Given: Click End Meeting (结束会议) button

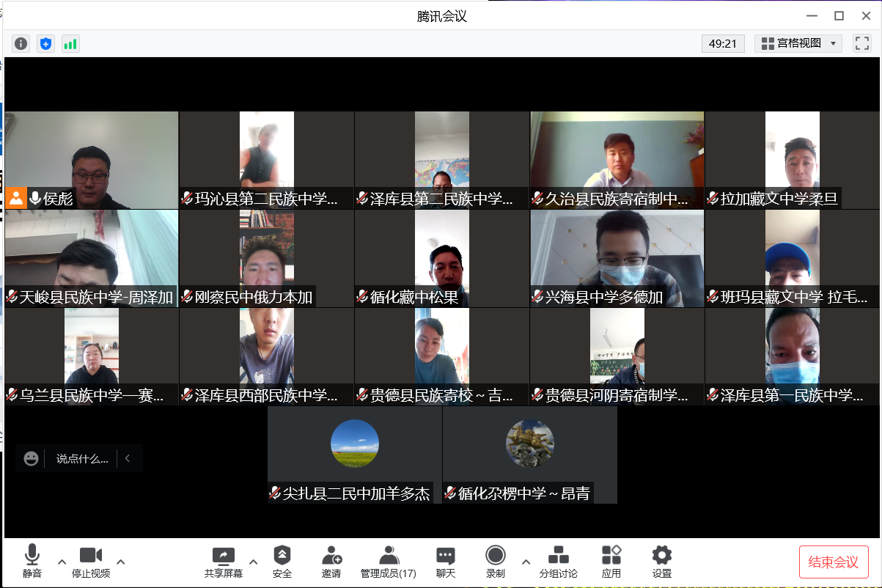Looking at the screenshot, I should [x=834, y=562].
